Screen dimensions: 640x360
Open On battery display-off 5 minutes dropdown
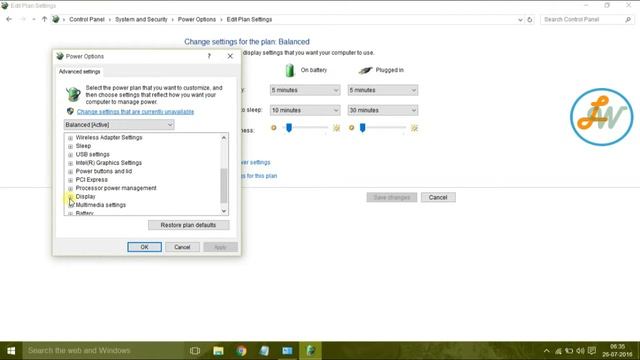(305, 90)
